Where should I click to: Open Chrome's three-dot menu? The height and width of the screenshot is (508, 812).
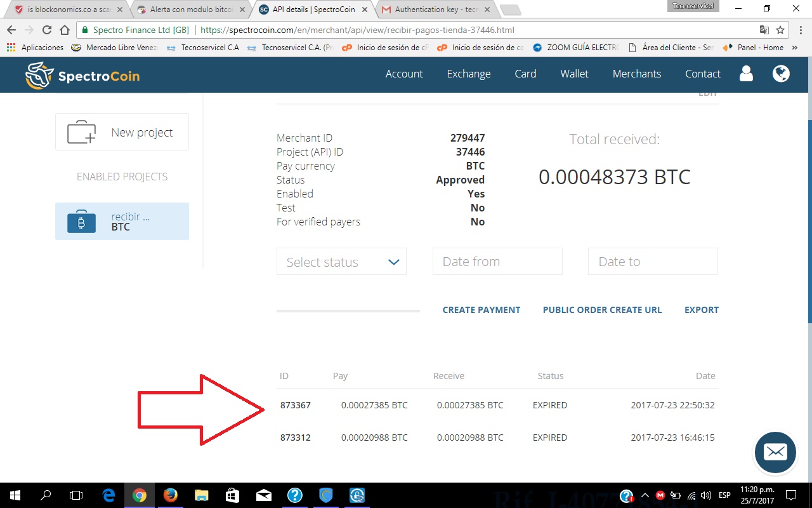click(x=799, y=30)
